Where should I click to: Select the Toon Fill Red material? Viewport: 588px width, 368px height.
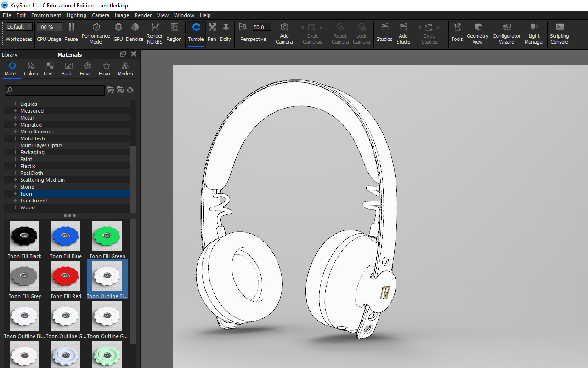[x=66, y=280]
